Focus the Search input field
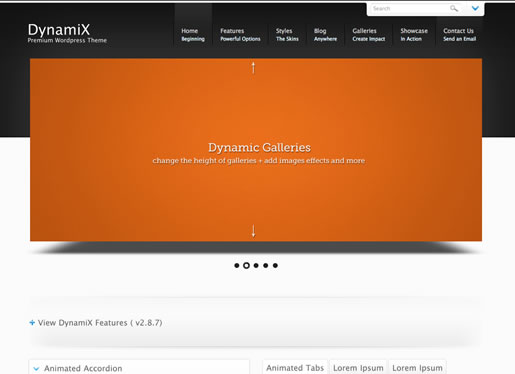 click(x=409, y=9)
